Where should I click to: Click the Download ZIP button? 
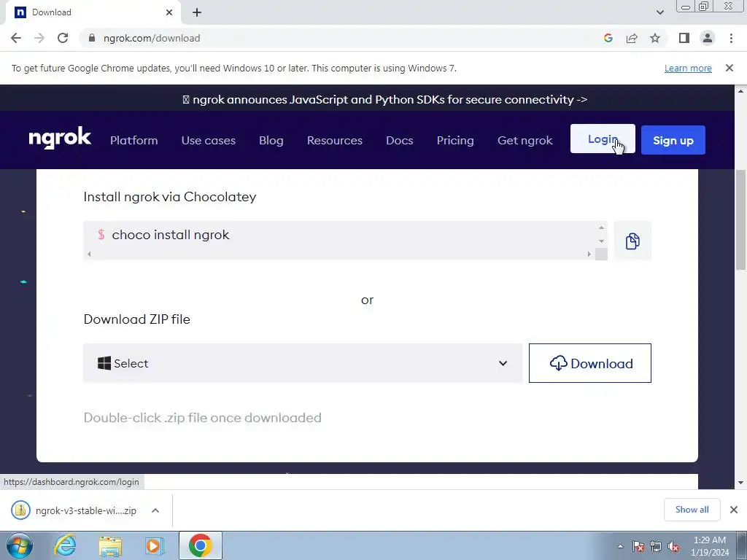[589, 363]
